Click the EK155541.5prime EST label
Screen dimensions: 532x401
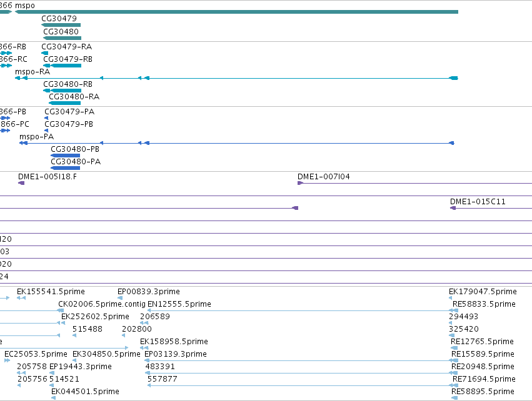(51, 292)
